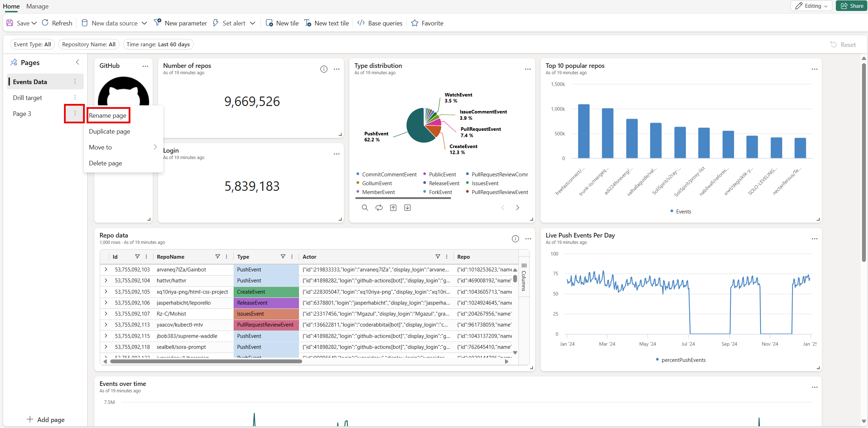868x428 pixels.
Task: Add a new page to the dashboard
Action: (x=46, y=419)
